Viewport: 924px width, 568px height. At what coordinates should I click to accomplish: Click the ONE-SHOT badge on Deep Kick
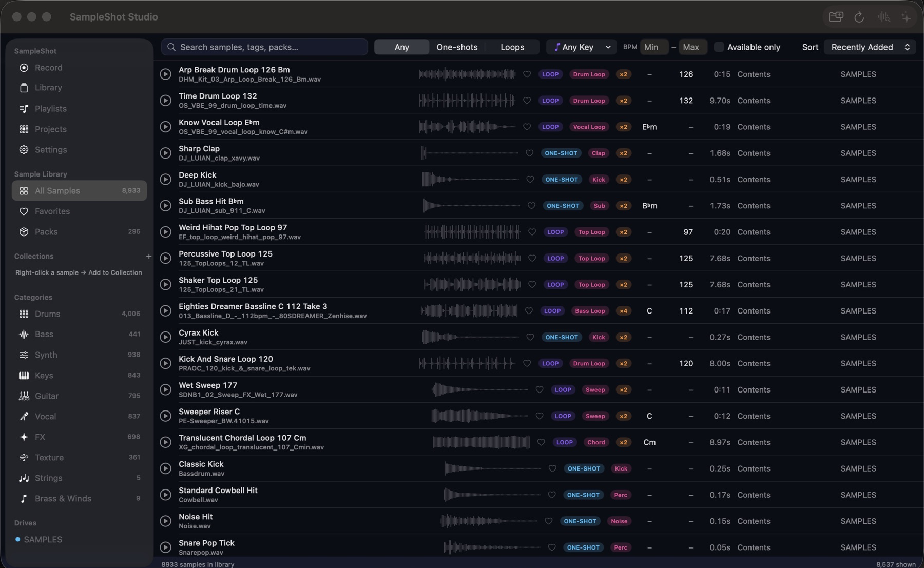coord(561,180)
